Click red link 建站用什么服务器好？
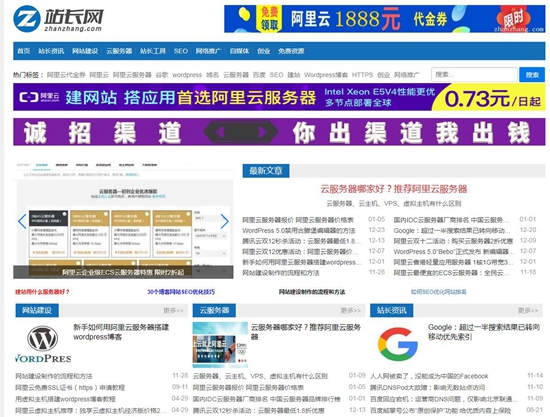 click(x=42, y=292)
